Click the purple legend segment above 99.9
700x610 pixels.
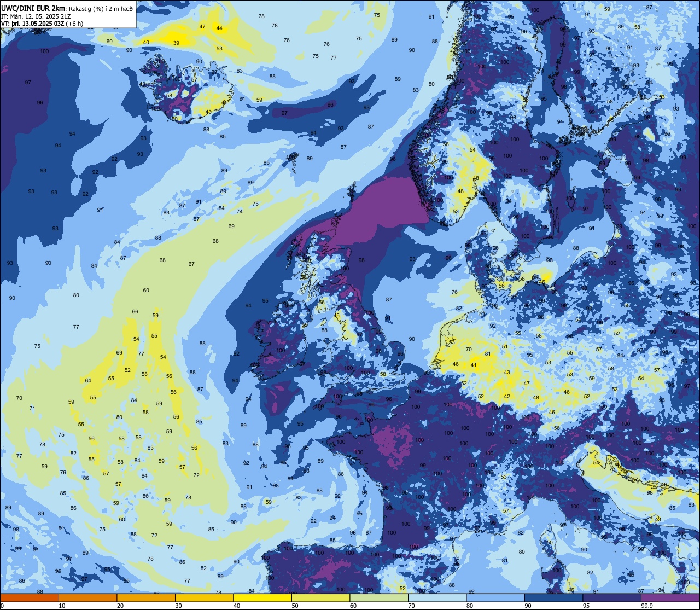pyautogui.click(x=670, y=597)
